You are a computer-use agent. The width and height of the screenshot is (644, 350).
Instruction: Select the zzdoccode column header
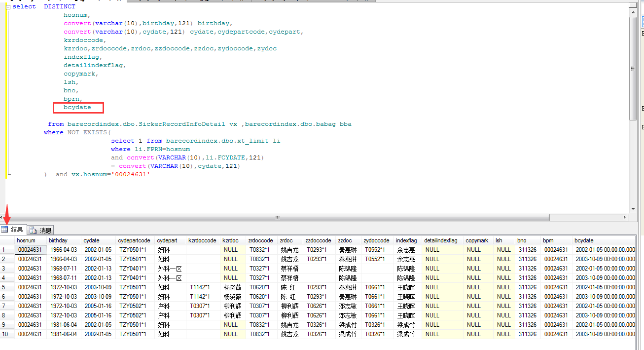click(320, 240)
